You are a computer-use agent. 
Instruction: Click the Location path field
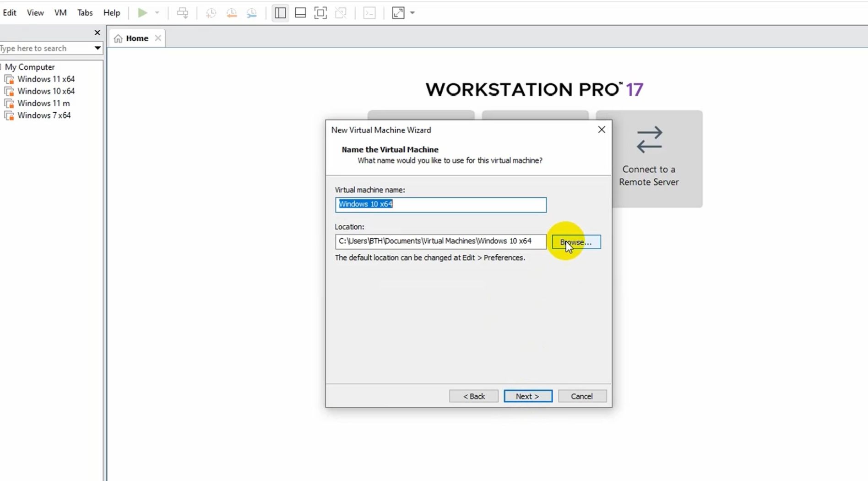pyautogui.click(x=440, y=241)
